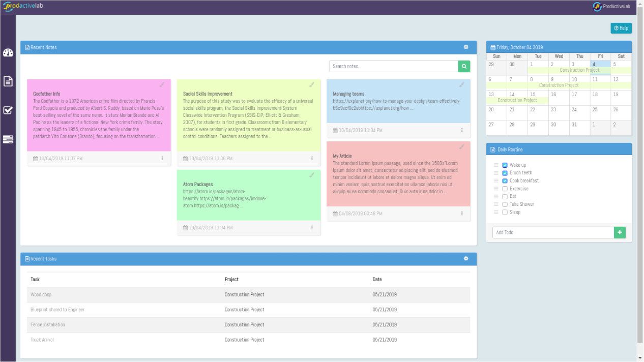The width and height of the screenshot is (644, 362).
Task: Edit the Godfather Info note with pencil icon
Action: pos(162,84)
